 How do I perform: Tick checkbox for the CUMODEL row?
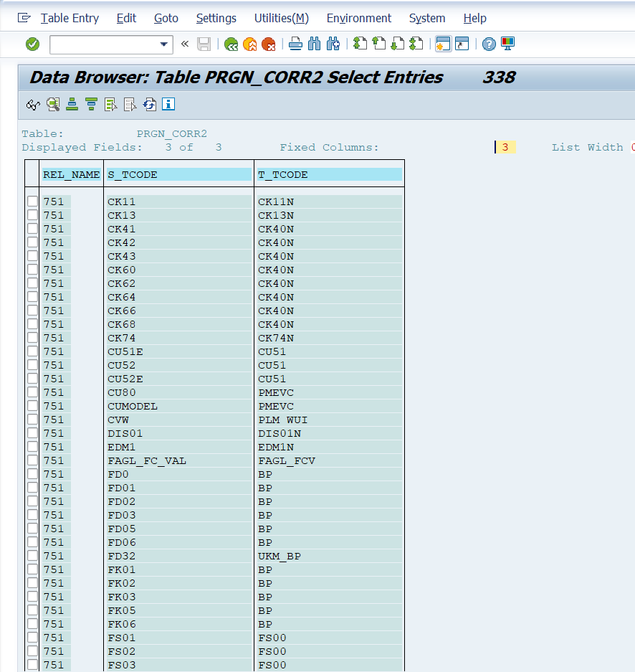click(x=32, y=405)
